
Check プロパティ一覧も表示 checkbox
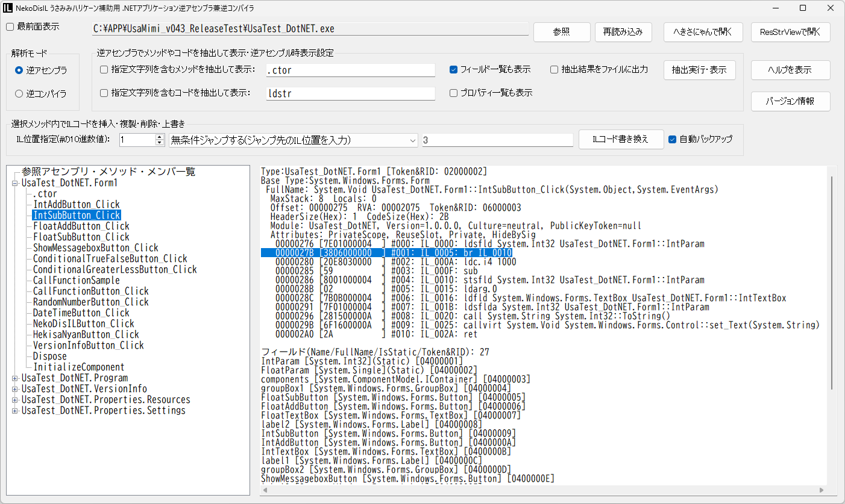(454, 93)
